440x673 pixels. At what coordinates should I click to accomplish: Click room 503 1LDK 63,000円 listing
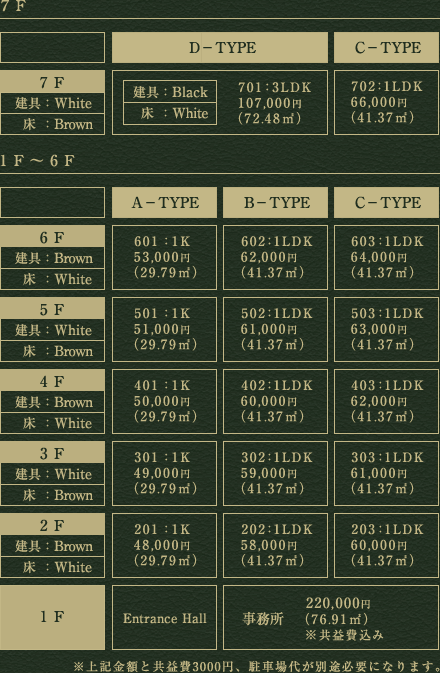(387, 330)
